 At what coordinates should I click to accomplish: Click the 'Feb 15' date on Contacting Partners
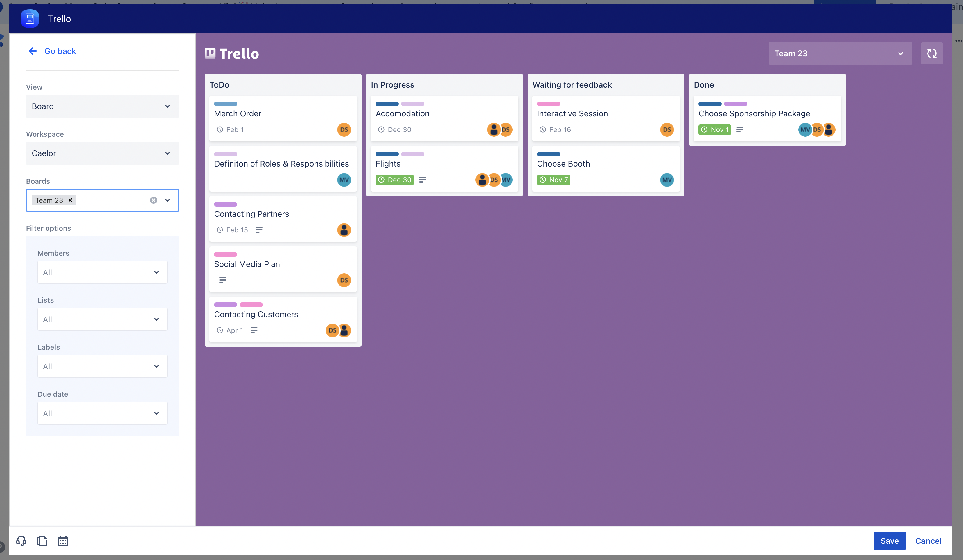pos(232,230)
